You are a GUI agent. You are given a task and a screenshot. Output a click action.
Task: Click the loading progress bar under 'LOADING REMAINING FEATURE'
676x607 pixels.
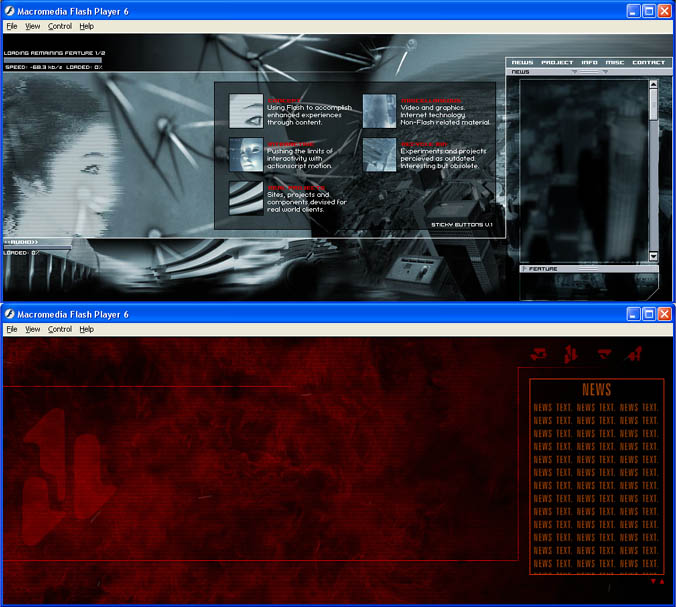click(x=53, y=60)
